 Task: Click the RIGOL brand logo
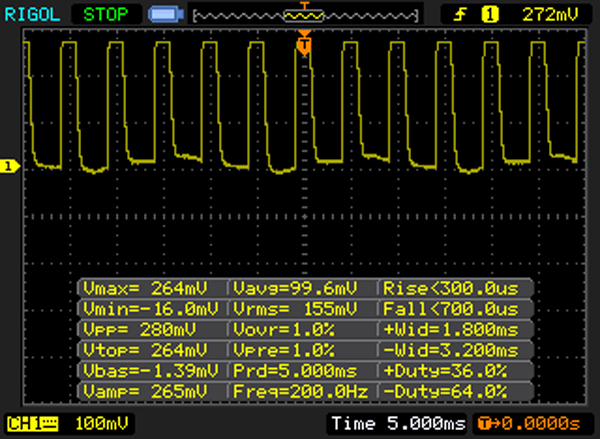point(33,15)
